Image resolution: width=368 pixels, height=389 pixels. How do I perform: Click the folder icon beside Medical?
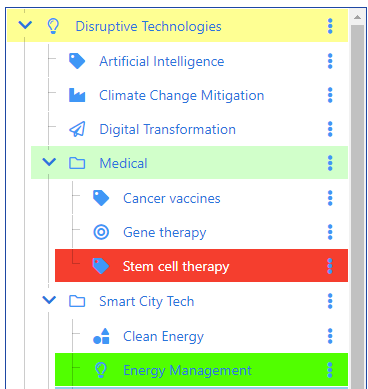click(x=77, y=163)
